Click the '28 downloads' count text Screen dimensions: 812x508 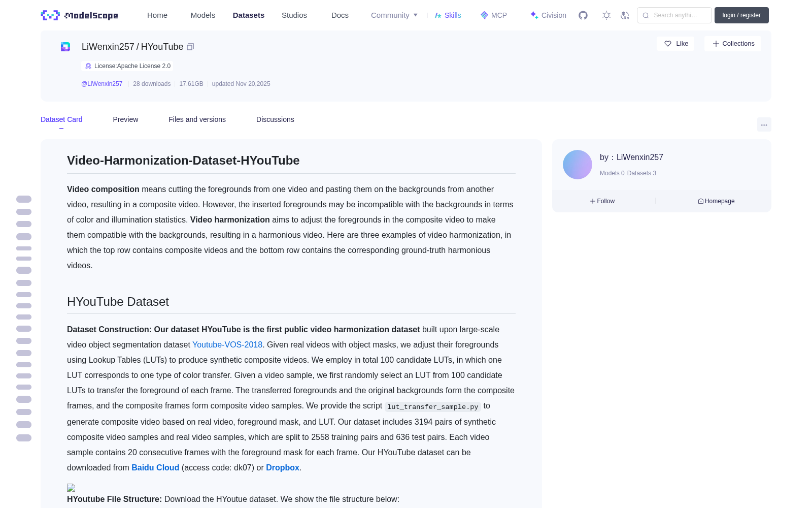click(x=152, y=84)
